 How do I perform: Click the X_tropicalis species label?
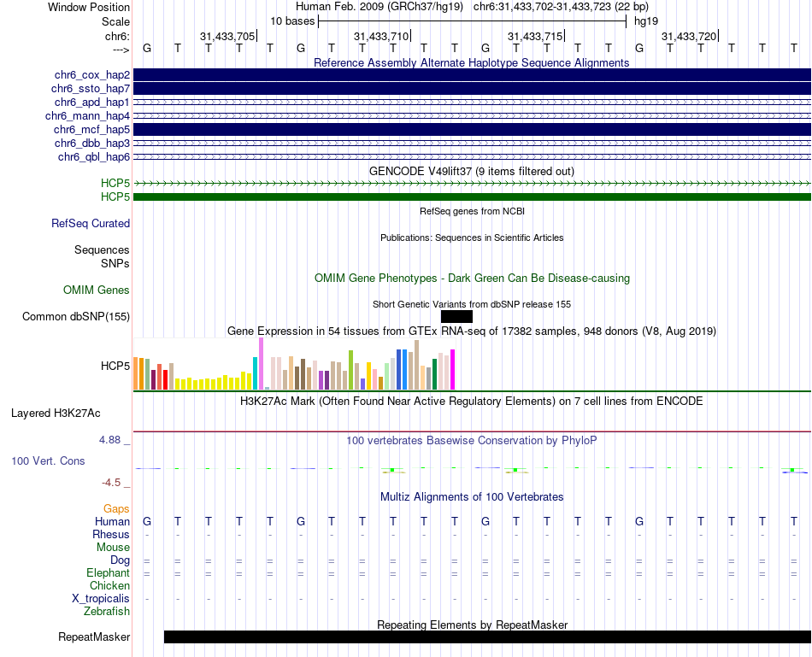[x=101, y=599]
